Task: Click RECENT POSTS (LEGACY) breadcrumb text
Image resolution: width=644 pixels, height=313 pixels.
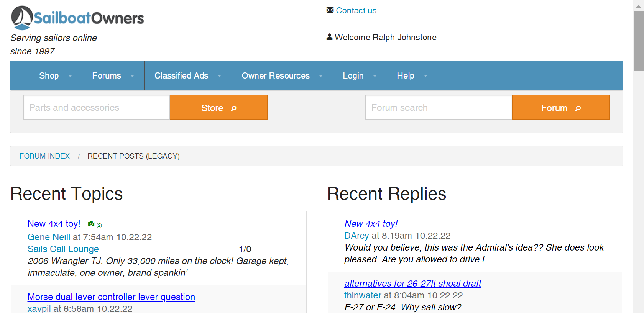Action: [x=133, y=156]
